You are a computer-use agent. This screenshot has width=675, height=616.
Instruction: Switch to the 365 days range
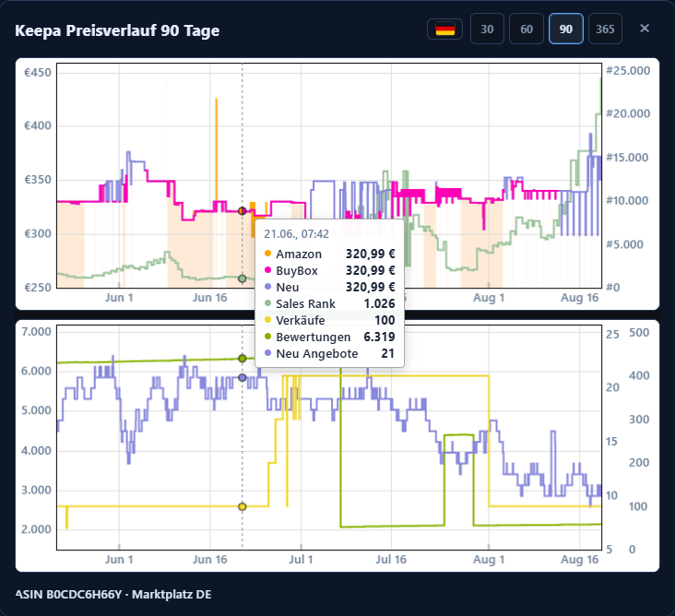point(605,29)
